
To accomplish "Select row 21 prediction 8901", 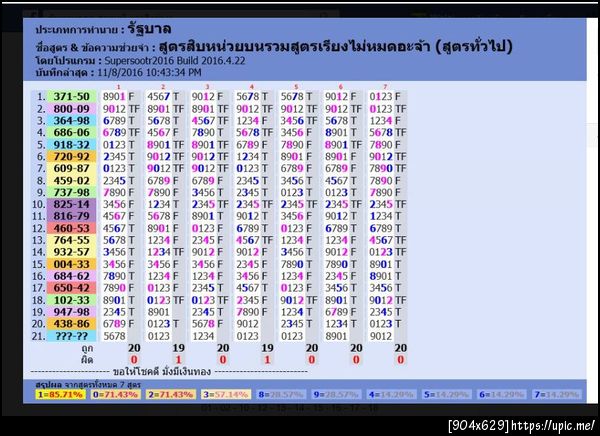I will [x=336, y=336].
